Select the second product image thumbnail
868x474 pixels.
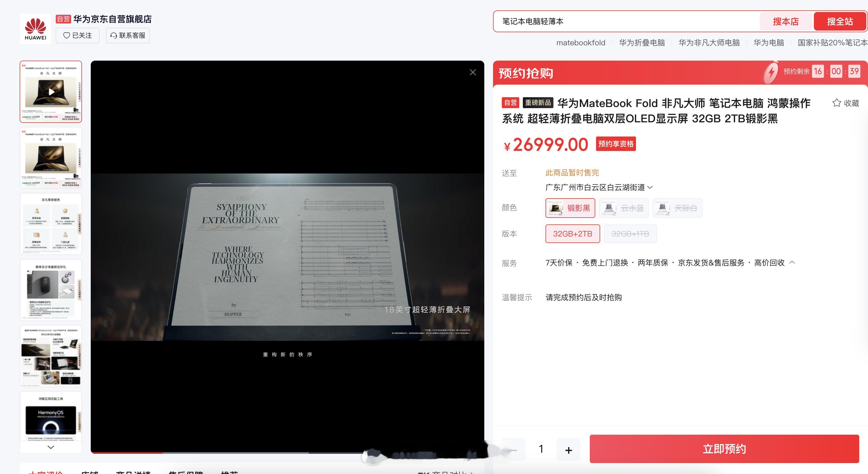point(51,158)
